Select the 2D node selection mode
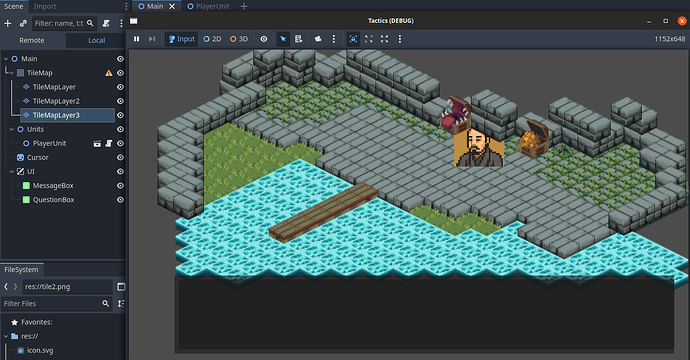 tap(212, 39)
